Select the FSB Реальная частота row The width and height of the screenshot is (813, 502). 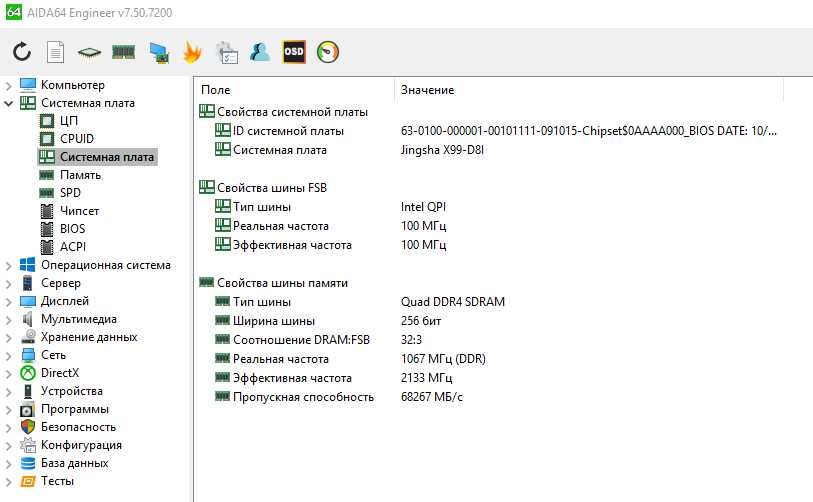coord(487,226)
